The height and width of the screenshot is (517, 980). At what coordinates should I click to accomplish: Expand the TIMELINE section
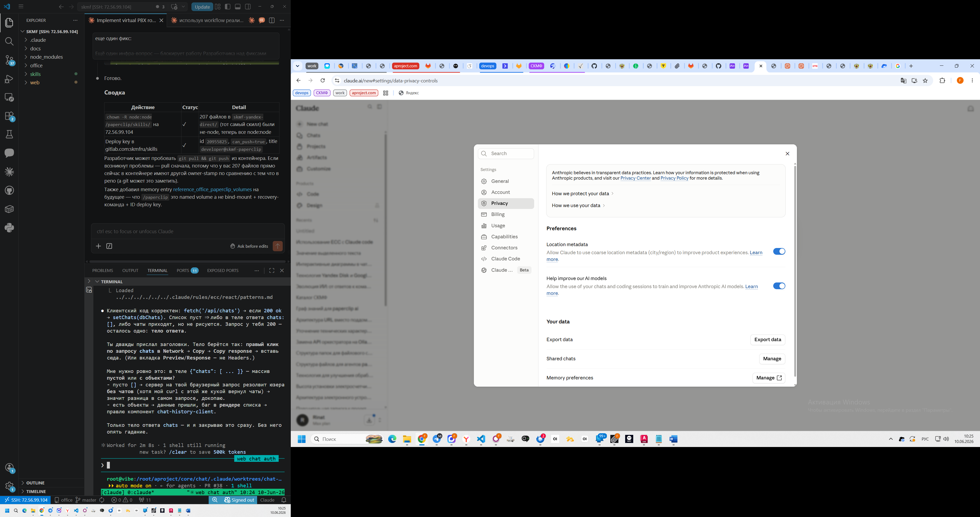[x=36, y=491]
